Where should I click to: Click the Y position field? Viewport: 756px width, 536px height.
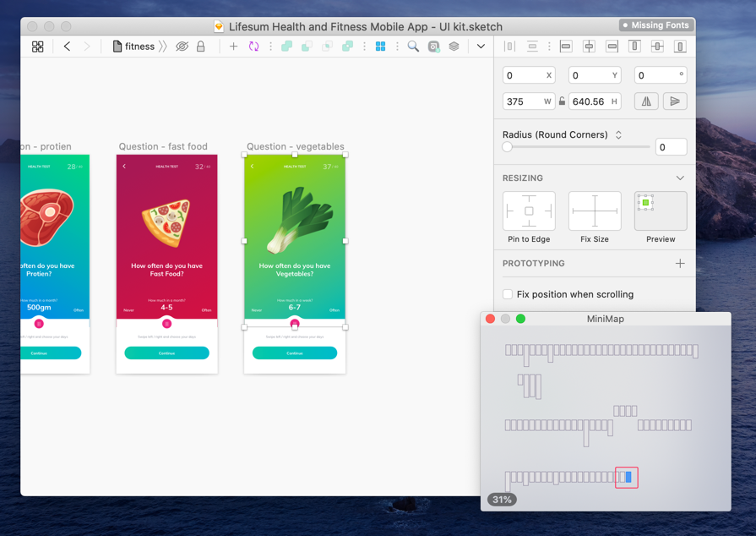595,75
